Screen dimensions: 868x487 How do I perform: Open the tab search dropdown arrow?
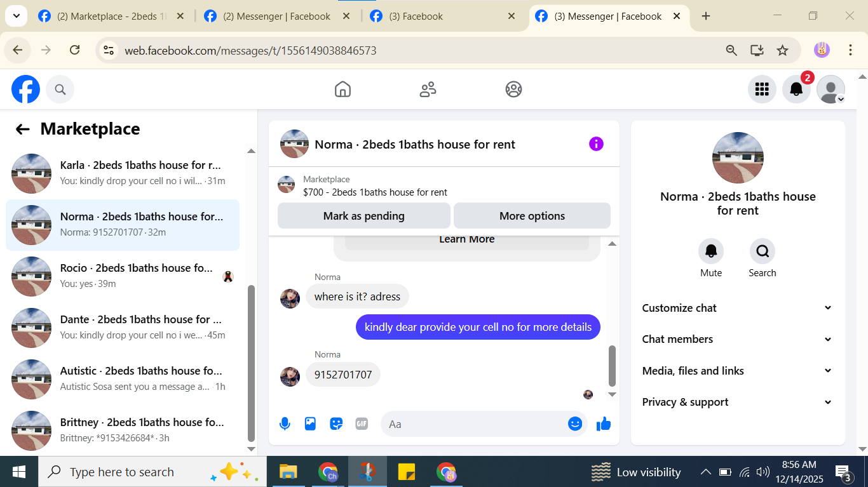click(x=16, y=17)
